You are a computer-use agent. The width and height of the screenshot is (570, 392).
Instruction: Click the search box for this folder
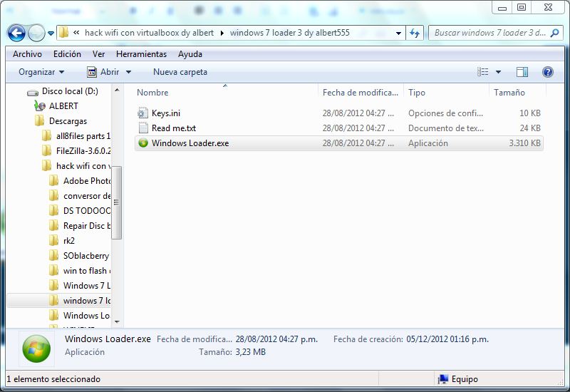(489, 33)
